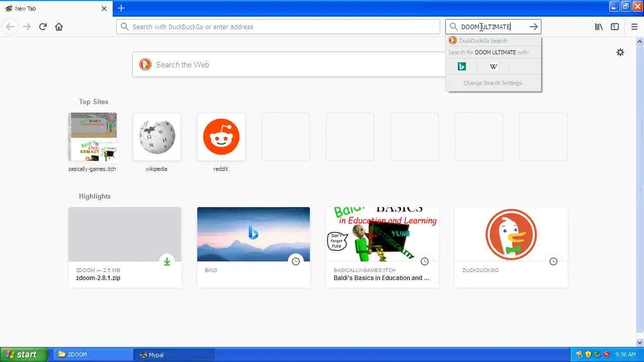Screen dimensions: 644x362
Task: Switch to ZDOOM folder taskbar button
Action: [x=93, y=354]
